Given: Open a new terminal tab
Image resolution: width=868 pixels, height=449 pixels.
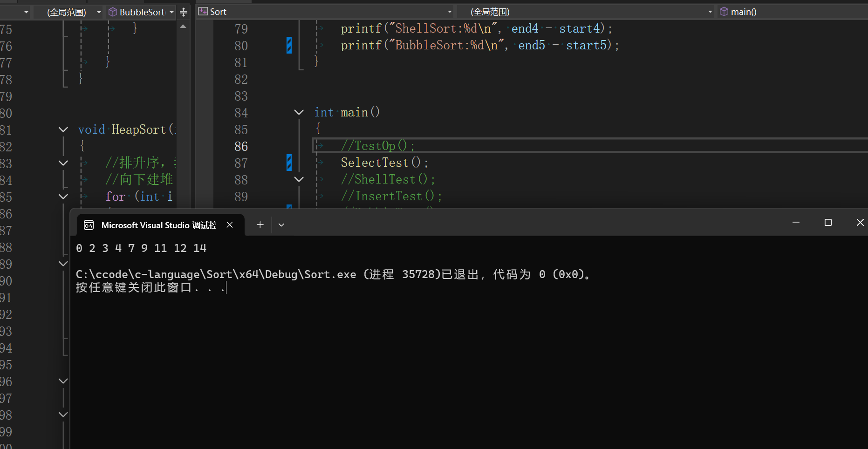Looking at the screenshot, I should [260, 225].
